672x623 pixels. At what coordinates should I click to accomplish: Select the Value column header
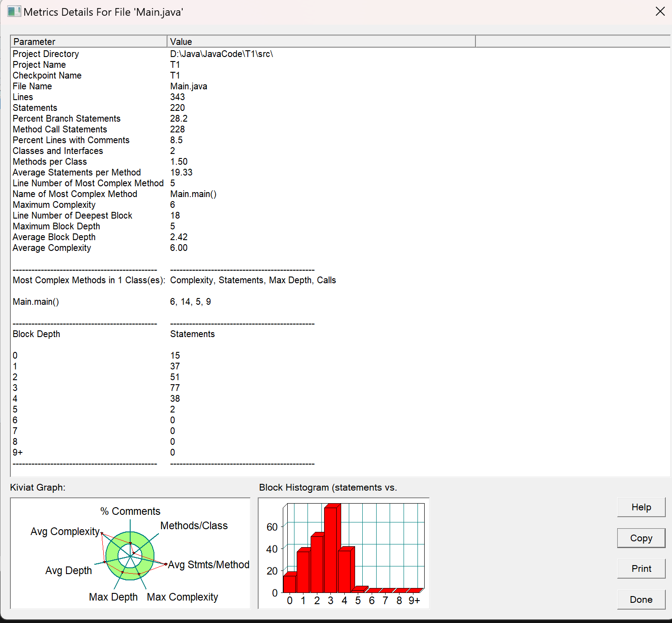321,41
